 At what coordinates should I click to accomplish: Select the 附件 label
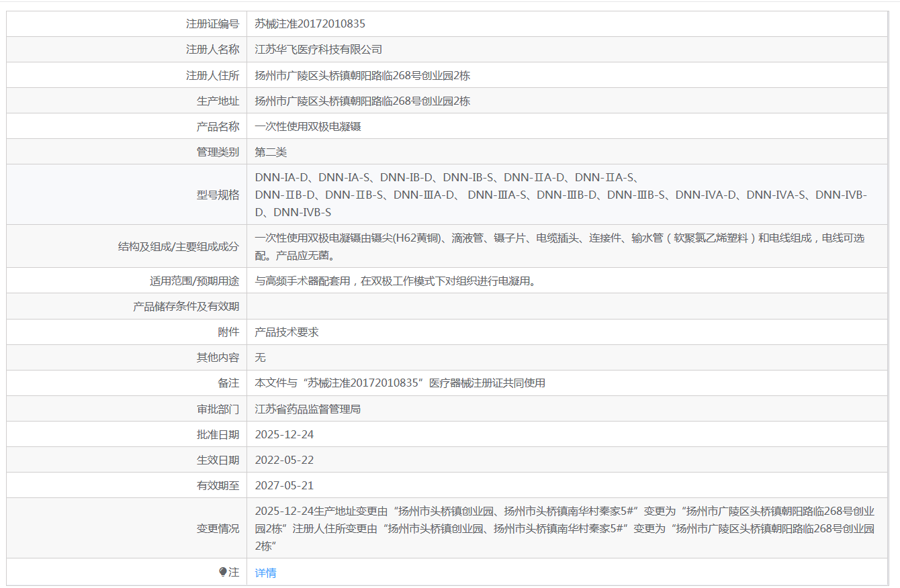[228, 332]
